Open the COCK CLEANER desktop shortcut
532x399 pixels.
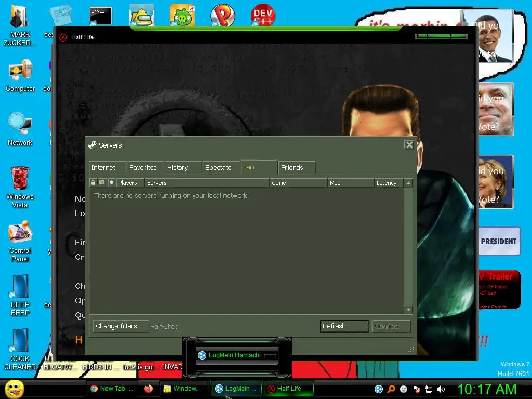tap(20, 350)
